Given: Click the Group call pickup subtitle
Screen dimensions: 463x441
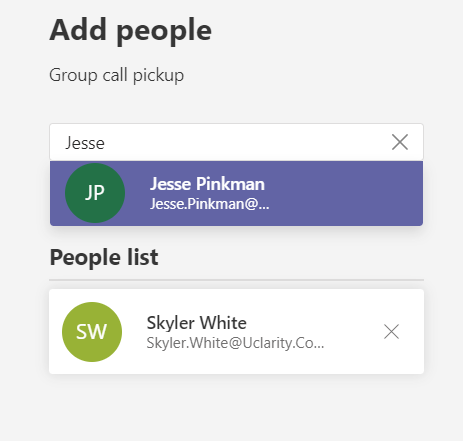Looking at the screenshot, I should coord(116,75).
